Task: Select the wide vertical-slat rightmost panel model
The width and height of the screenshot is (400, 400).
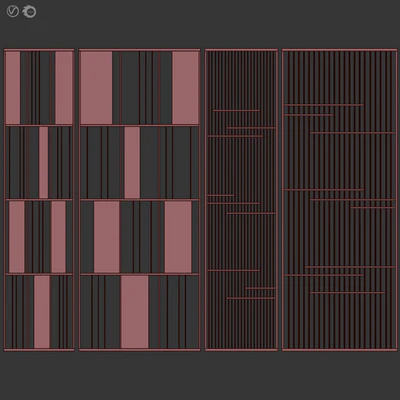Action: click(340, 200)
